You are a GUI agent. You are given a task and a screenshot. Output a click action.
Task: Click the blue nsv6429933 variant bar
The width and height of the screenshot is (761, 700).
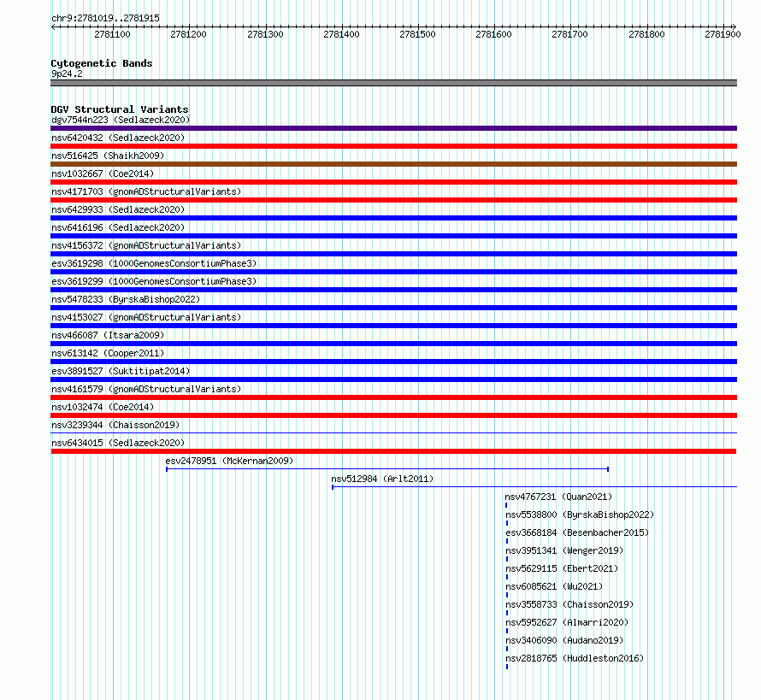393,218
